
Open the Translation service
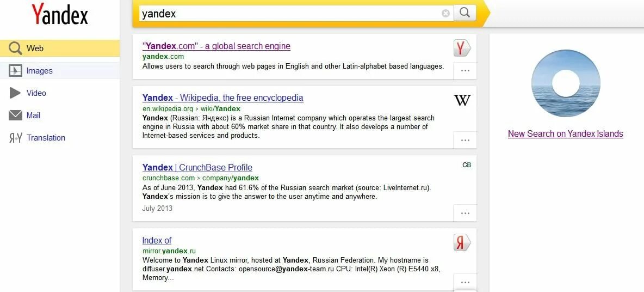(46, 138)
